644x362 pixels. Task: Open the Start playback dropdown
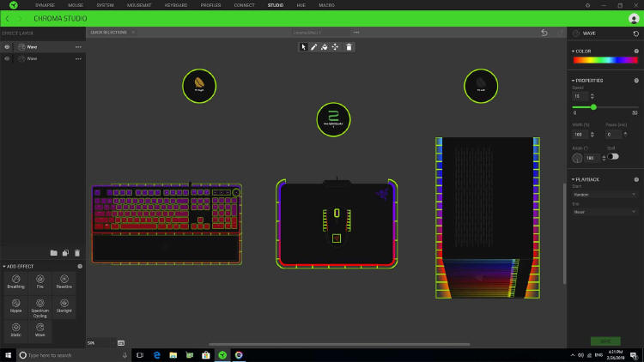[605, 195]
